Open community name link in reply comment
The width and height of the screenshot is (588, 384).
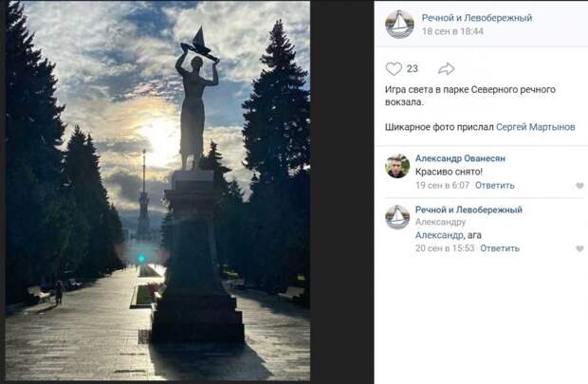click(469, 210)
